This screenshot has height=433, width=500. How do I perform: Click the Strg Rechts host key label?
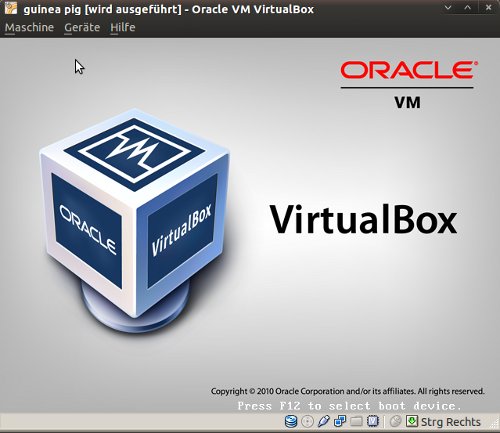(x=451, y=422)
